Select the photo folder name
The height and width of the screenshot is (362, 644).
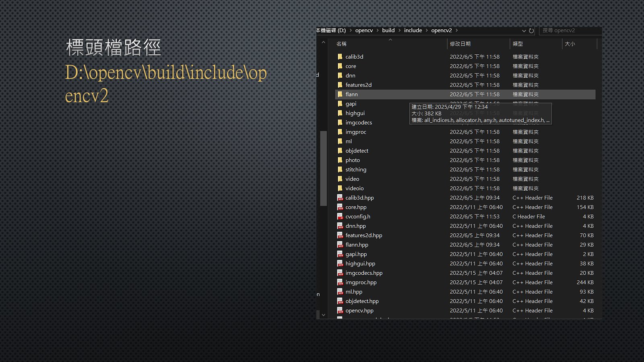pyautogui.click(x=353, y=160)
